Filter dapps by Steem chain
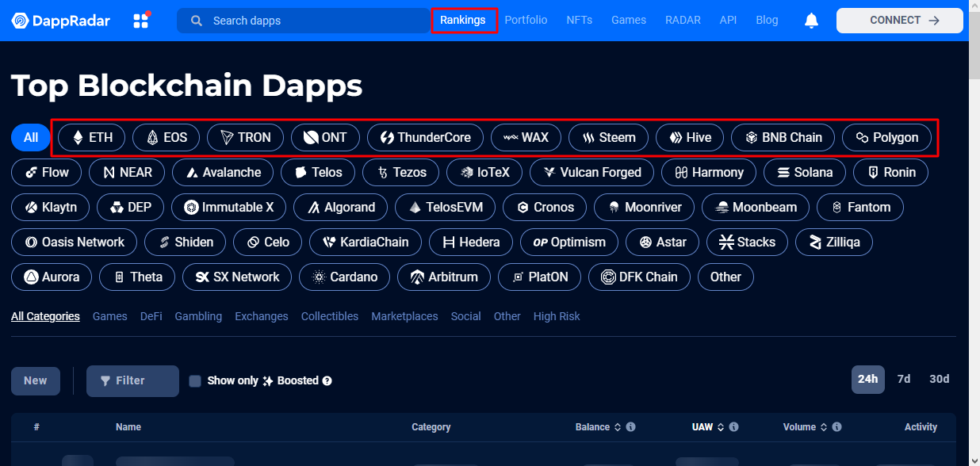The image size is (980, 466). pos(608,138)
